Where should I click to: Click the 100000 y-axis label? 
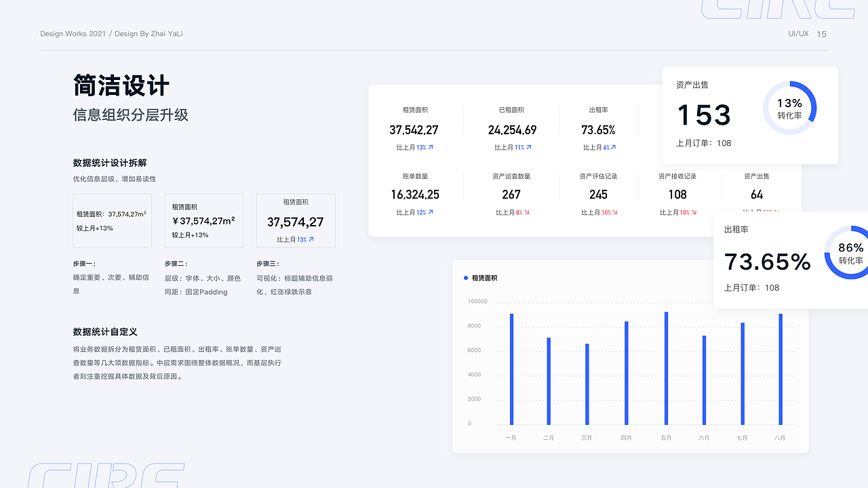point(477,302)
